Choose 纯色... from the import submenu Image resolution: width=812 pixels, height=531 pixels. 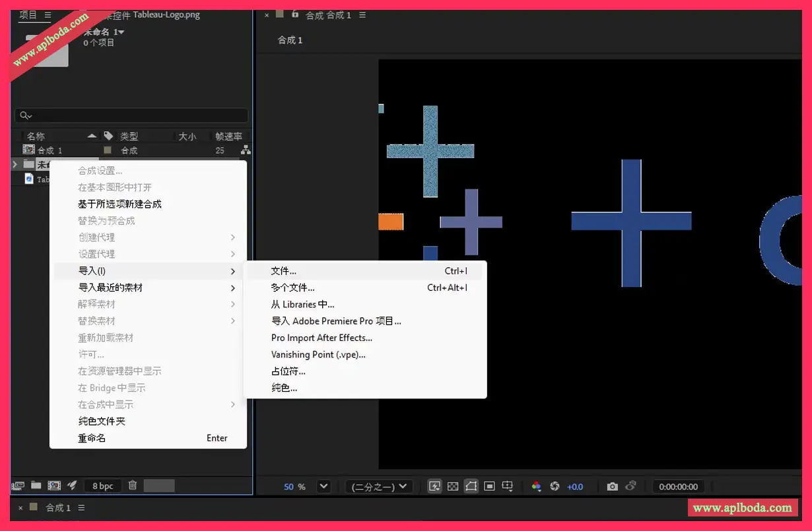tap(365, 388)
